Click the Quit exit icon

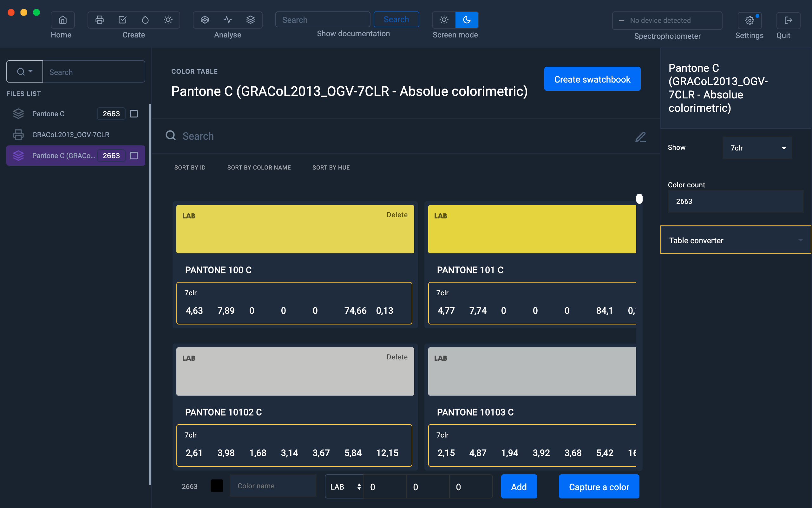788,21
